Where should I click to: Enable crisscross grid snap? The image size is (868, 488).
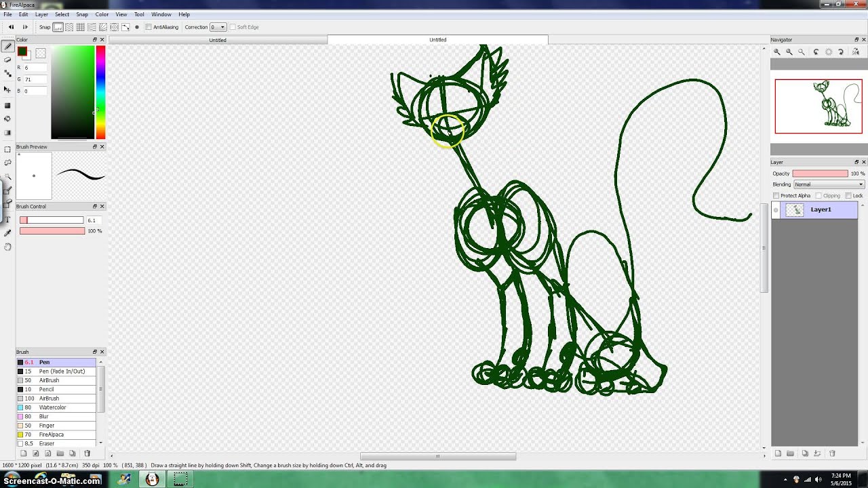click(81, 27)
